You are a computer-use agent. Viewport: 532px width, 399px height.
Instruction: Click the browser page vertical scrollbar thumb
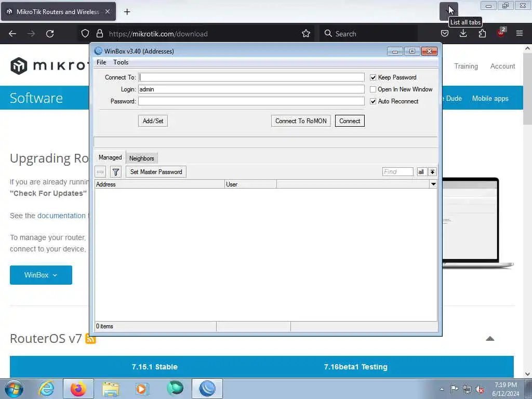click(x=528, y=88)
